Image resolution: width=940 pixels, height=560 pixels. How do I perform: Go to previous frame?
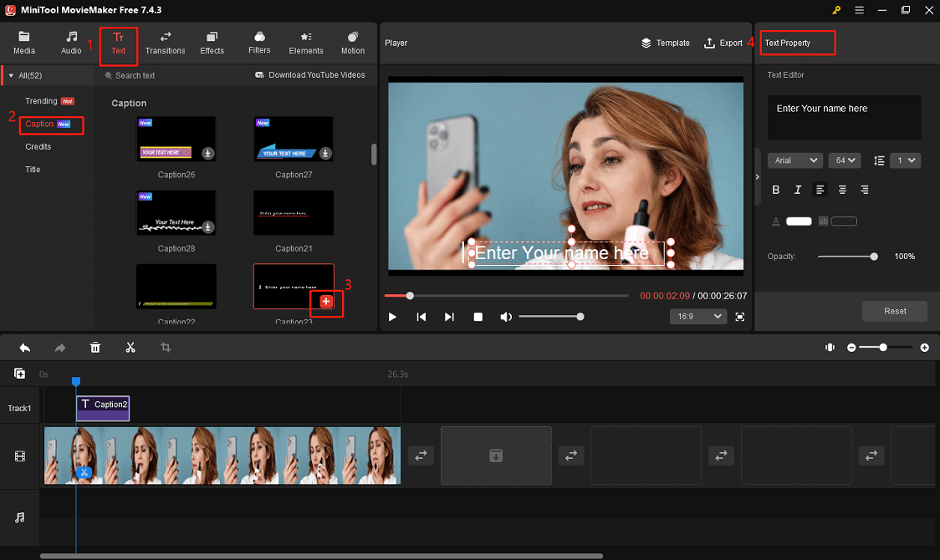point(421,317)
